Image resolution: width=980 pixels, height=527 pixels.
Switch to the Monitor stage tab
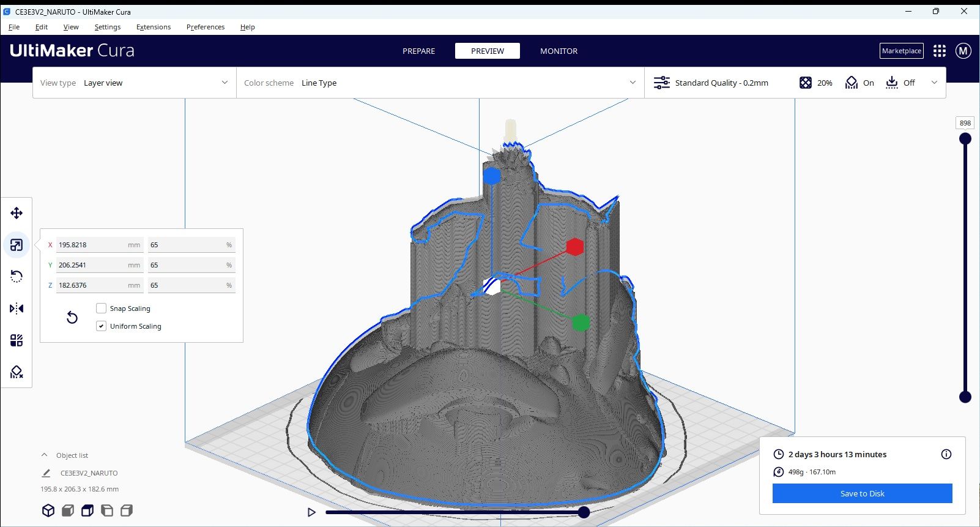[559, 51]
